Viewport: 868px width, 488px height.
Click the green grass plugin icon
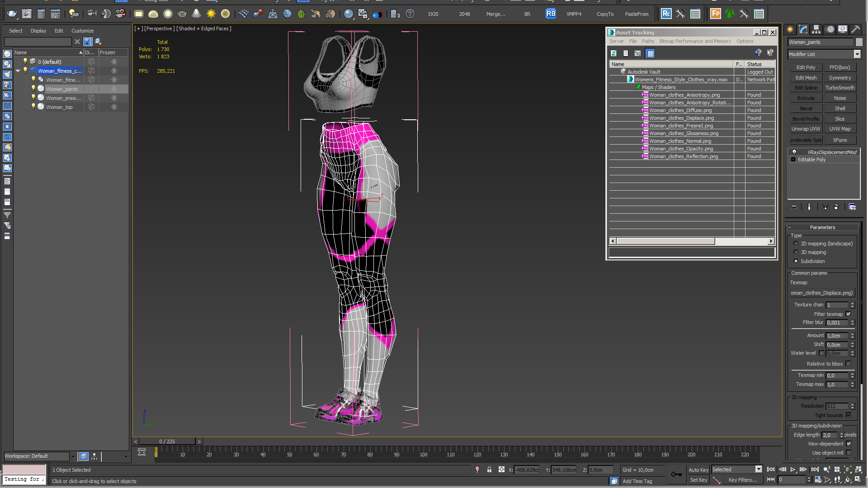tap(302, 14)
